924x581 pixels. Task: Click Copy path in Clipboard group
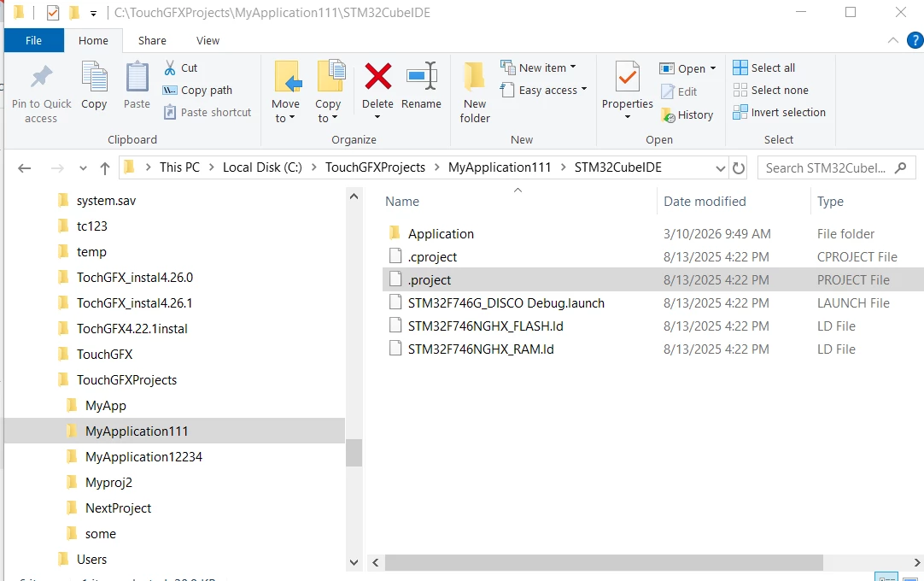point(197,91)
